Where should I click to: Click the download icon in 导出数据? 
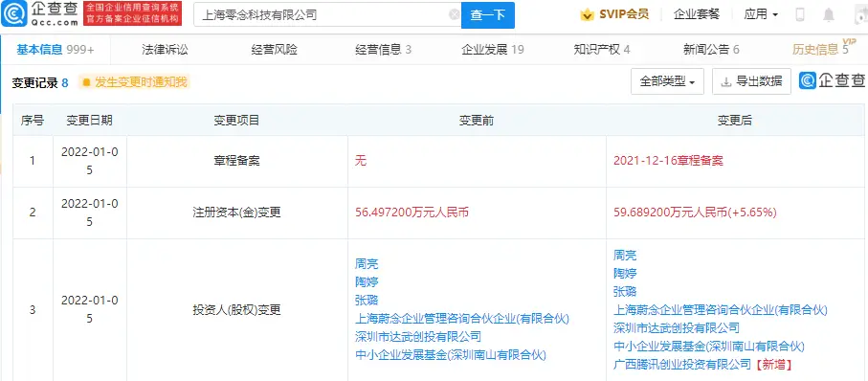pos(725,82)
